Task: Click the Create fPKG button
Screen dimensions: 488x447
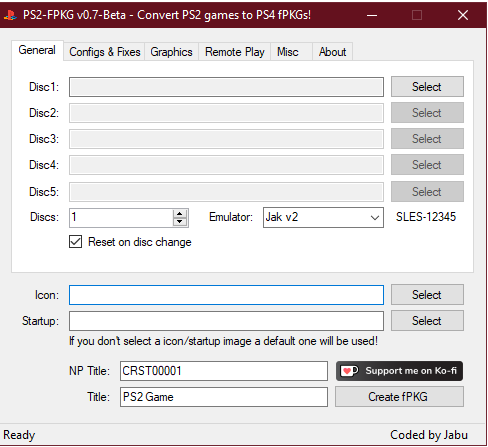Action: [x=399, y=397]
